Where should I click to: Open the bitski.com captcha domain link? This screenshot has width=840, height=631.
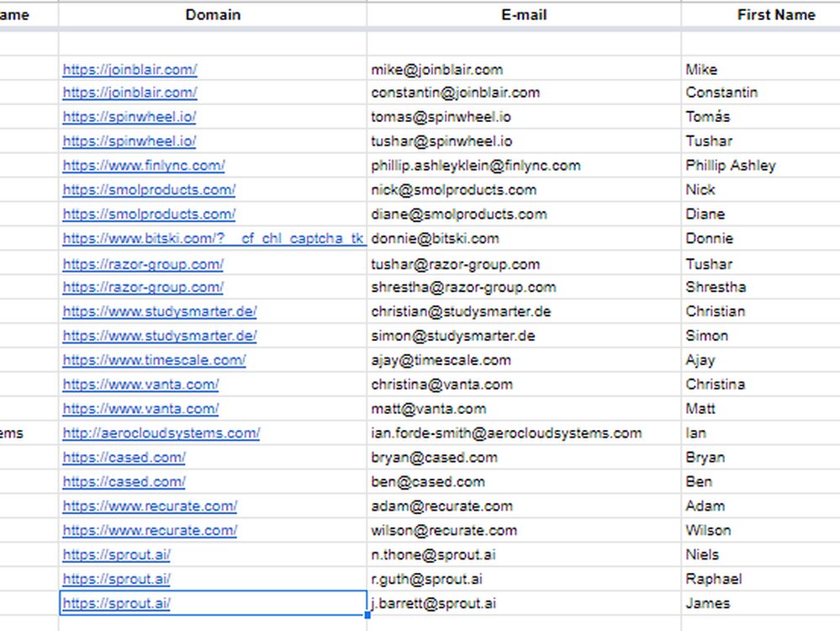(x=214, y=239)
